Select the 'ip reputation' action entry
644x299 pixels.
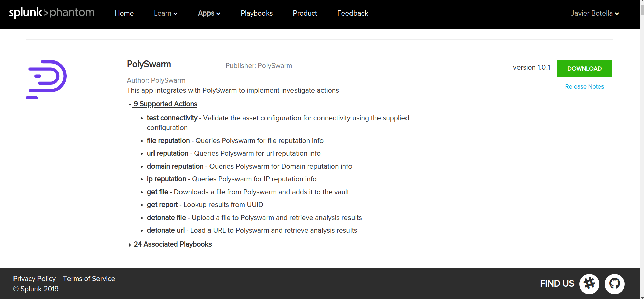click(232, 179)
